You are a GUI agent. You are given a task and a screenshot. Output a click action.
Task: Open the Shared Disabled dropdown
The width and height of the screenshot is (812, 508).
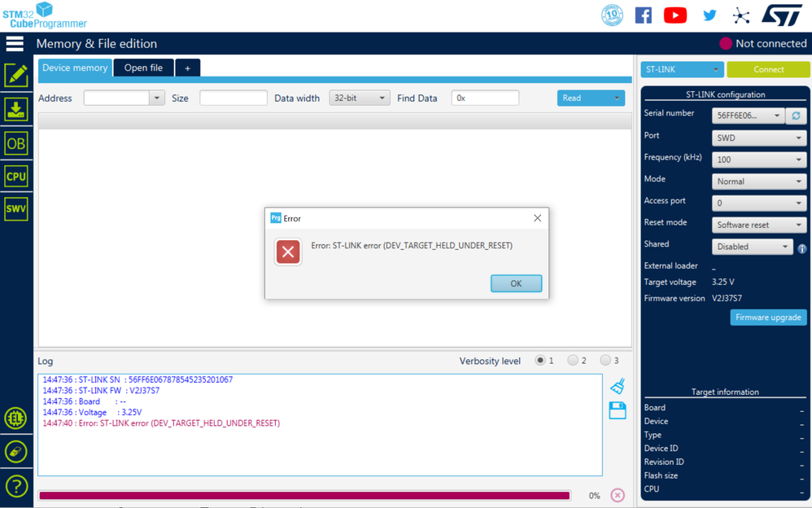point(752,247)
